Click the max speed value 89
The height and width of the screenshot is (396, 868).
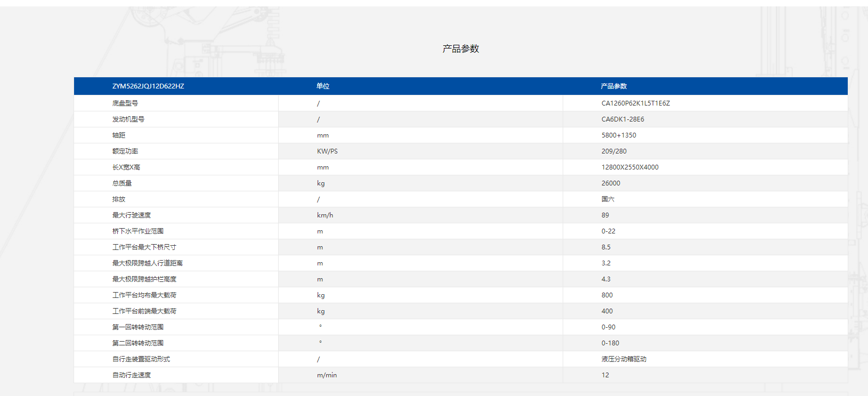point(605,215)
